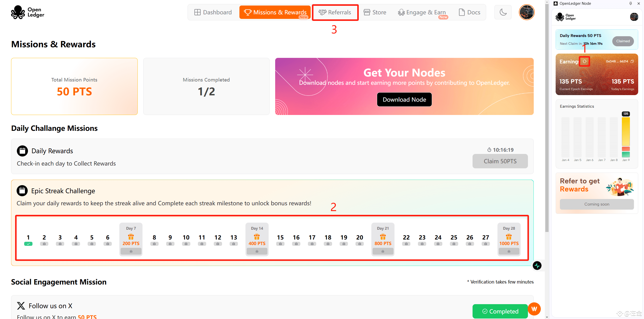Open the Dashboard tab
This screenshot has width=644, height=319.
[x=213, y=12]
